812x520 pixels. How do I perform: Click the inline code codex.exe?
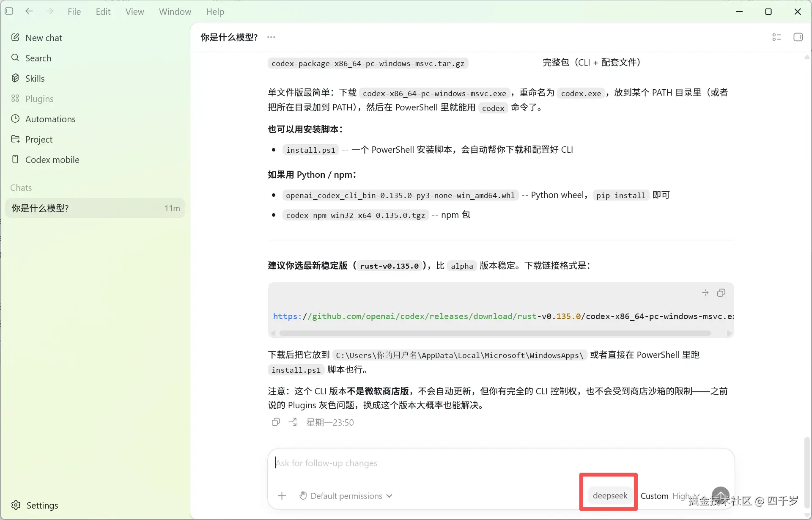[581, 94]
